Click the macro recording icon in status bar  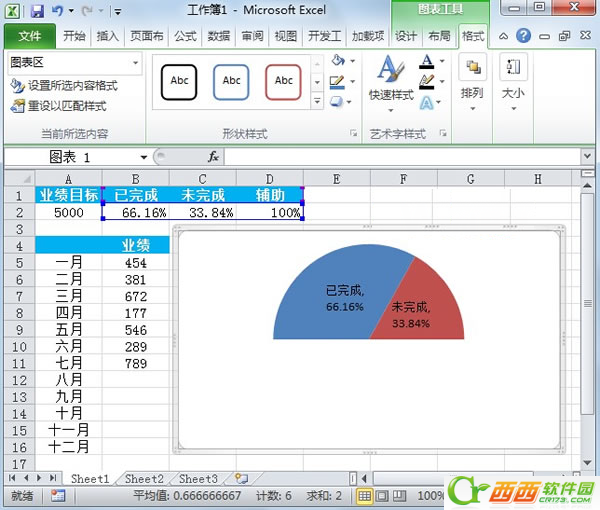(x=58, y=496)
